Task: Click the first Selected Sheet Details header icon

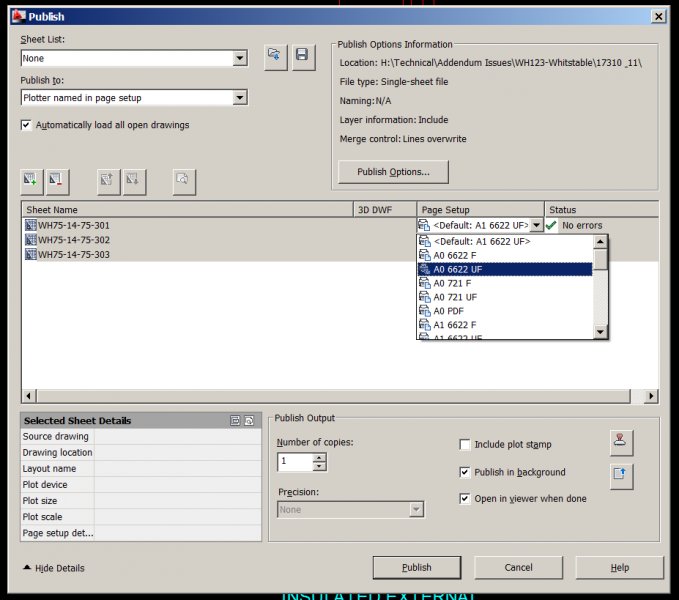Action: (235, 420)
